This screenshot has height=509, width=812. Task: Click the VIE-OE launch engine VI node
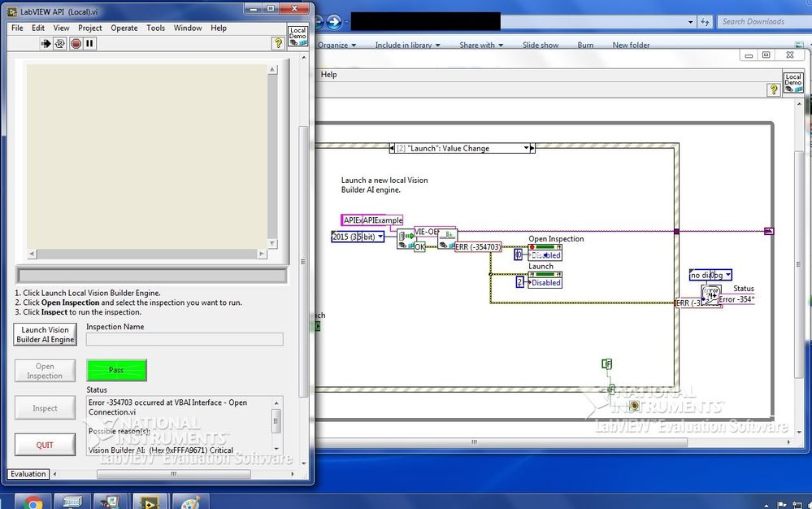[406, 239]
